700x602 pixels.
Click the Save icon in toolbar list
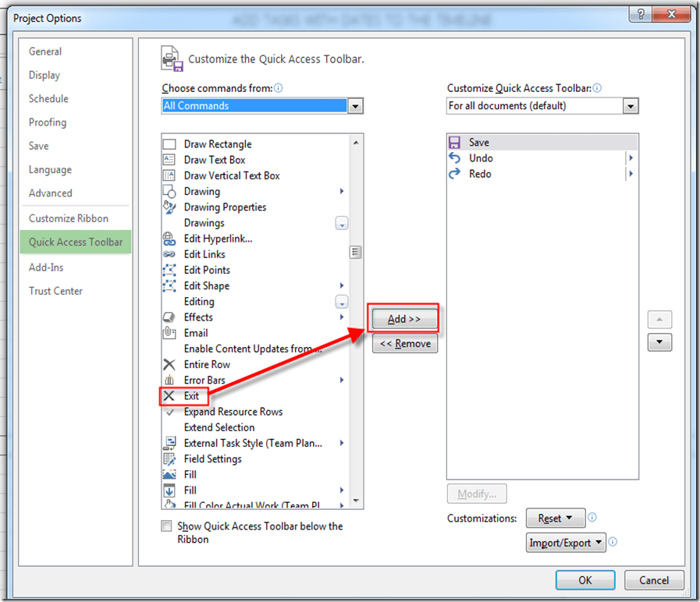tap(455, 143)
